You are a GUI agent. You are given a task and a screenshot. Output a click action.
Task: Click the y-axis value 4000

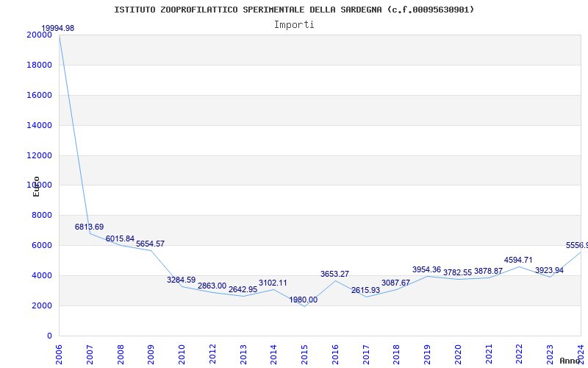coord(42,275)
